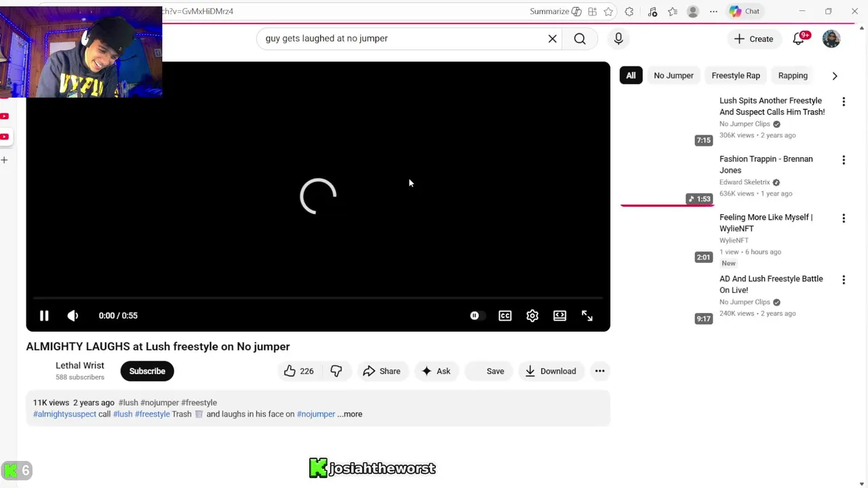Open the browser favorites list icon
This screenshot has height=488, width=868.
673,12
